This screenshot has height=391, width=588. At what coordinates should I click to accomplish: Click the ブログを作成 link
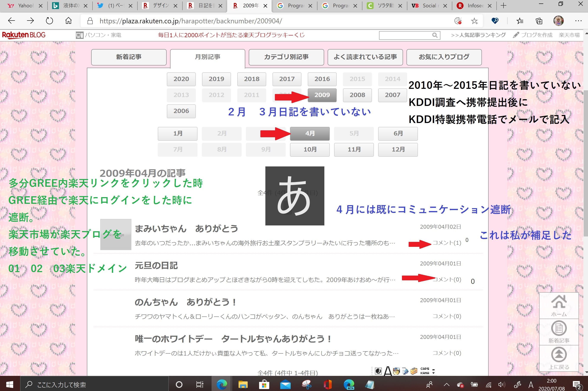(533, 35)
